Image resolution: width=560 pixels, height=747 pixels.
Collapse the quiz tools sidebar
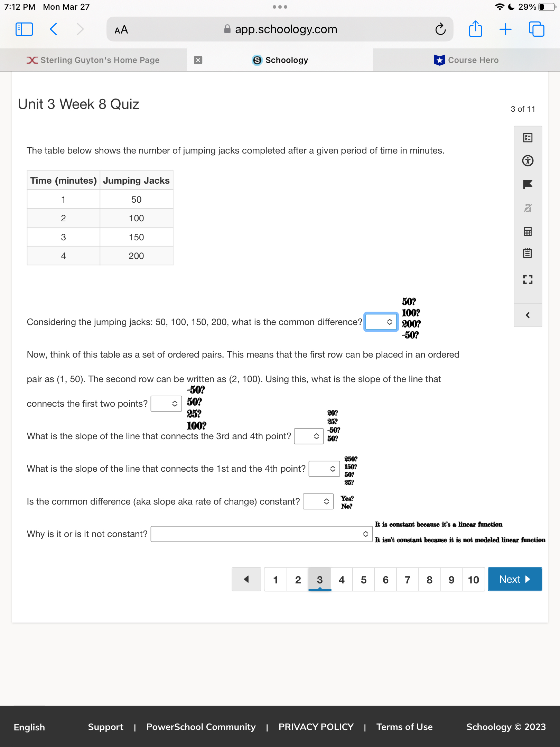click(x=528, y=315)
